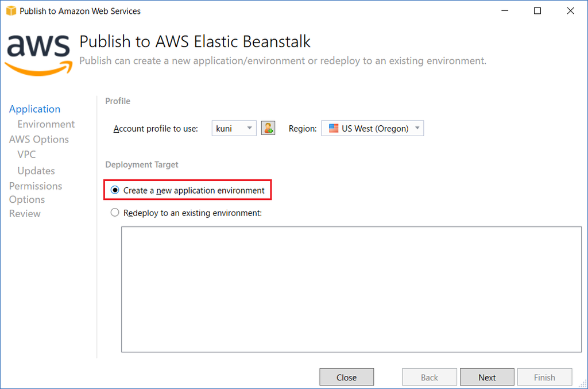Open the Account profile dropdown showing kuni
Viewport: 588px width, 389px height.
pyautogui.click(x=234, y=128)
